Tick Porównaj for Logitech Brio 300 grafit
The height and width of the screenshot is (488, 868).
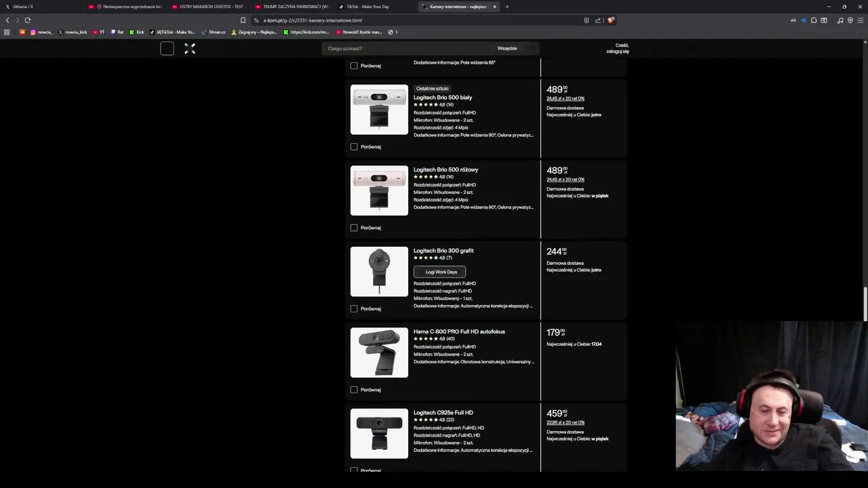[x=354, y=308]
